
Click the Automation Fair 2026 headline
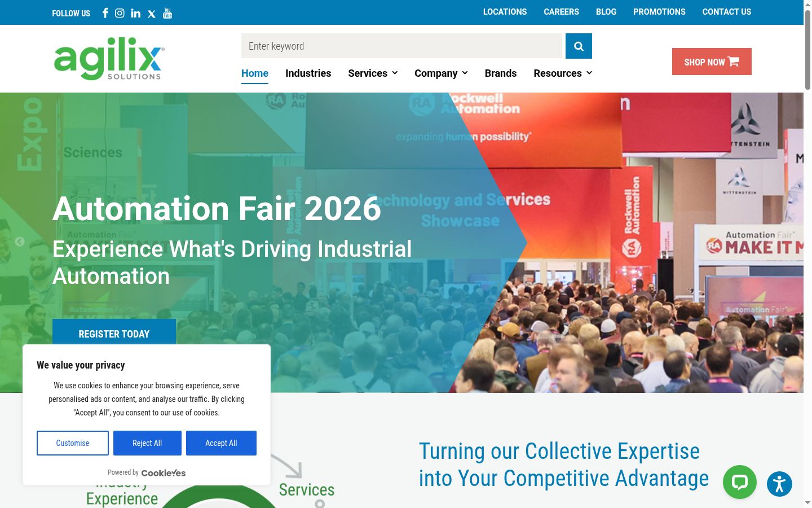click(x=217, y=209)
